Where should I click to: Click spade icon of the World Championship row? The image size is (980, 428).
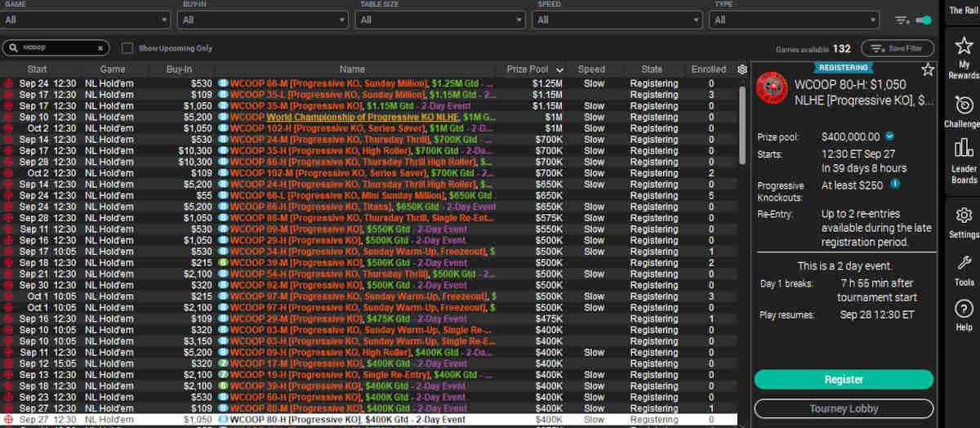(8, 117)
